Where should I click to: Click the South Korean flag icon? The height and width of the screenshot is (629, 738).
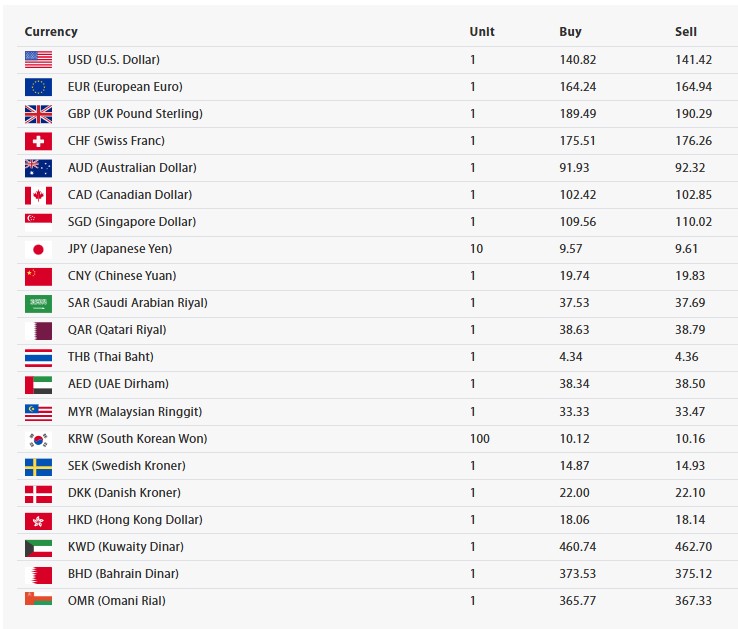tap(38, 439)
